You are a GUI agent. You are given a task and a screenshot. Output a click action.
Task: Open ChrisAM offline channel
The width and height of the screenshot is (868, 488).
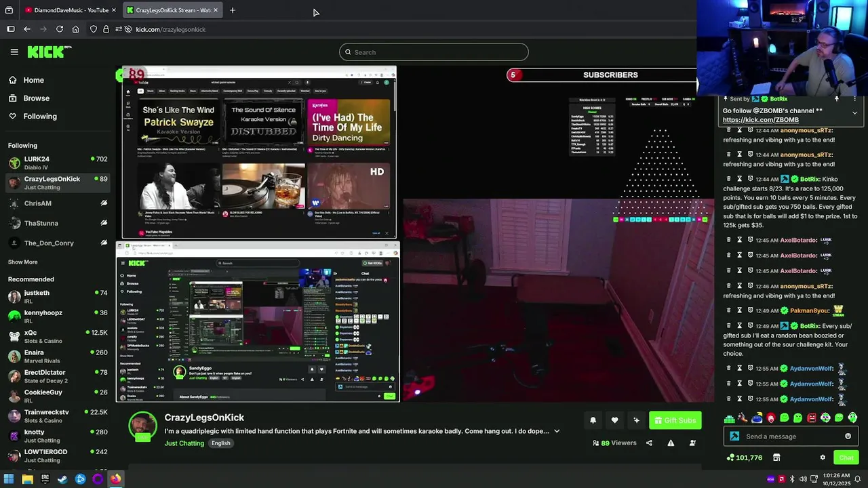(x=58, y=203)
